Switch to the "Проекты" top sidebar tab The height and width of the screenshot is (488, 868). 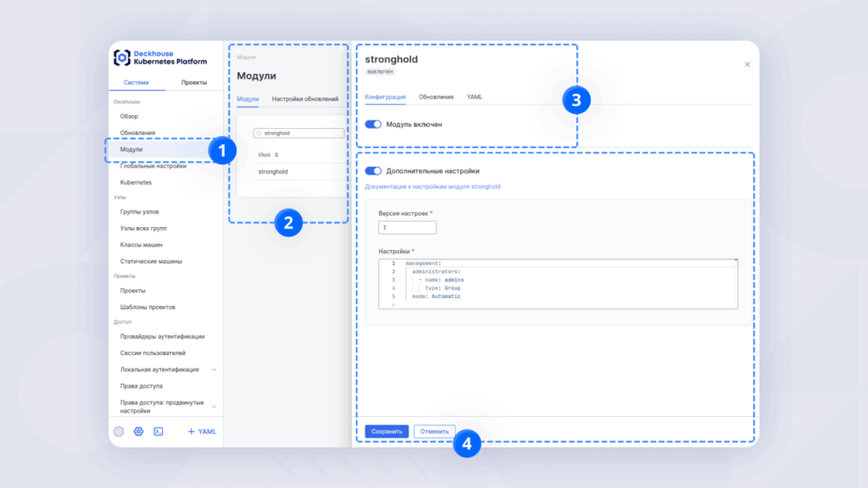(x=193, y=82)
